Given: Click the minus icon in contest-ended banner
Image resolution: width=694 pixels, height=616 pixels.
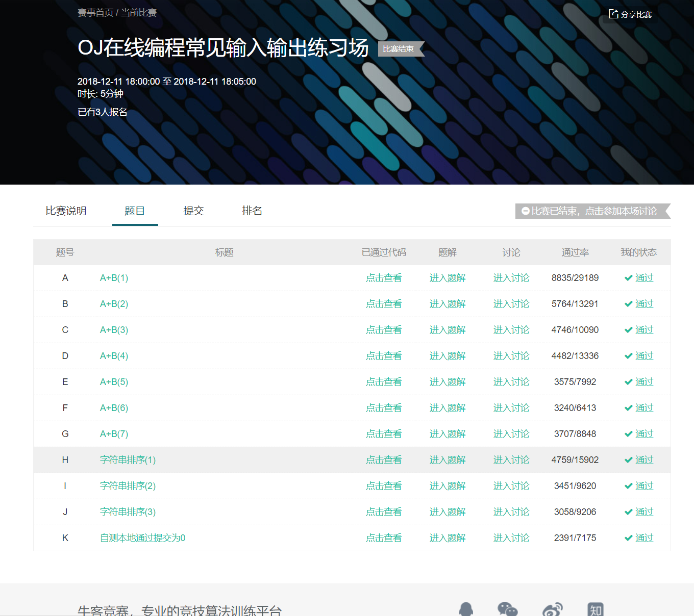Looking at the screenshot, I should pos(525,211).
